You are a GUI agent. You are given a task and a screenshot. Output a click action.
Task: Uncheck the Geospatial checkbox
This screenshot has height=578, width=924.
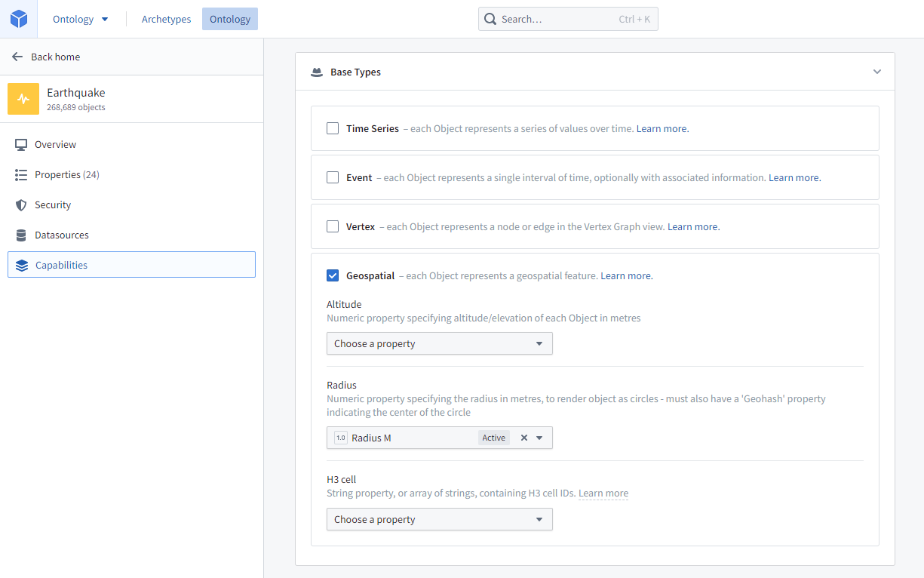(333, 275)
